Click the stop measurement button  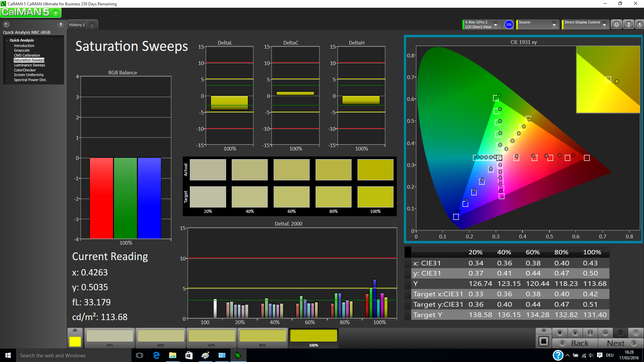(x=559, y=333)
